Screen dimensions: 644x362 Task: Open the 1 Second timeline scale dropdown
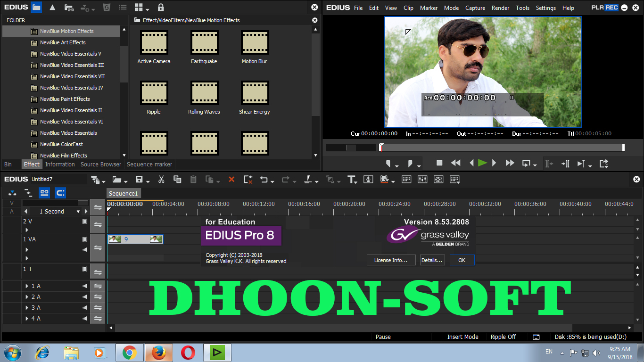tap(78, 212)
